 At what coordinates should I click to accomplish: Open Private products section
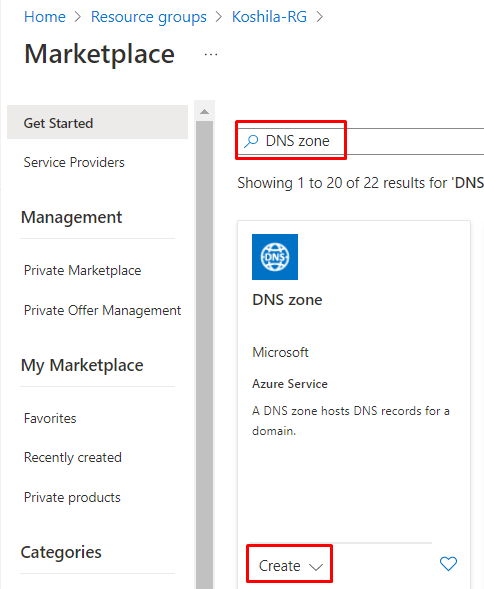(x=72, y=497)
